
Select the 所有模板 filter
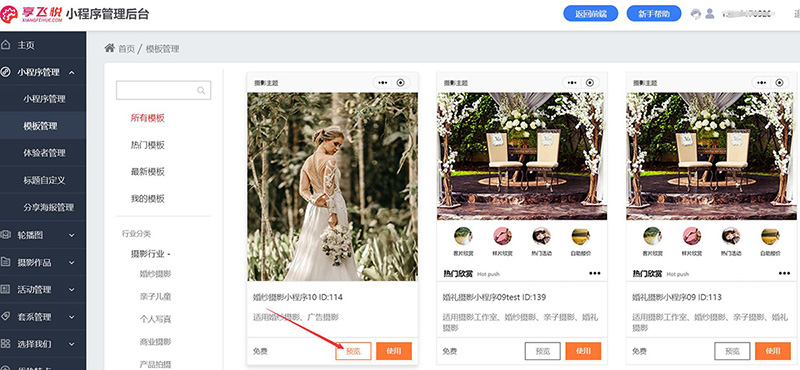pos(147,118)
